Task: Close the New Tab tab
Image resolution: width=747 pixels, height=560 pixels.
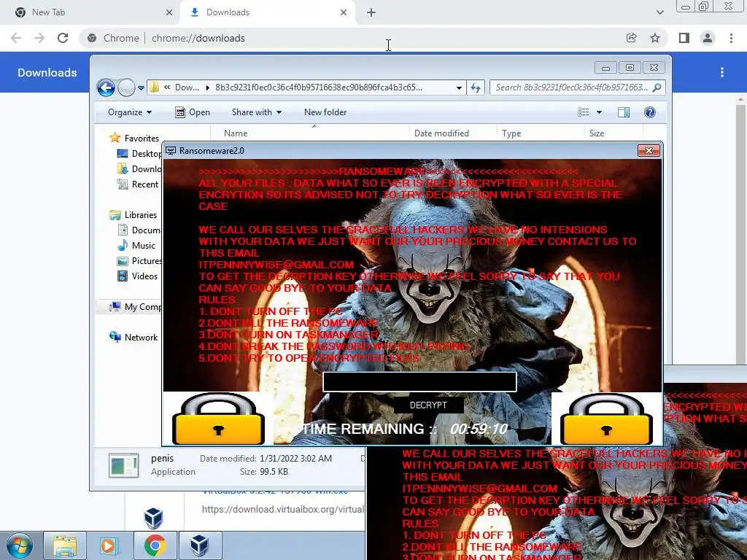Action: click(x=169, y=12)
